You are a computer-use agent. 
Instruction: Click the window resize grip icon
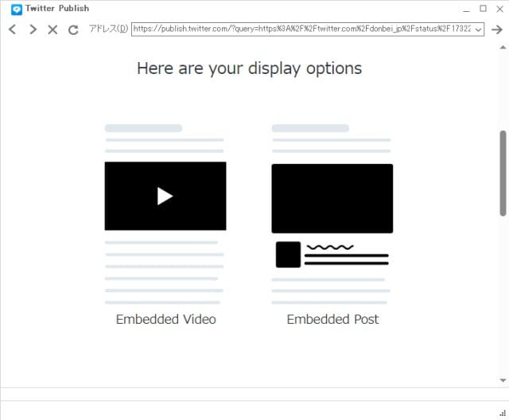(x=503, y=413)
